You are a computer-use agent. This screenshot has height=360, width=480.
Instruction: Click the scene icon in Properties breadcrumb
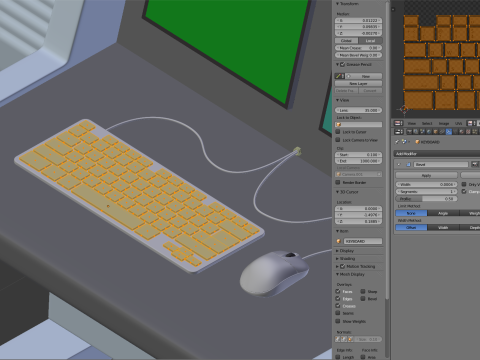[404, 142]
